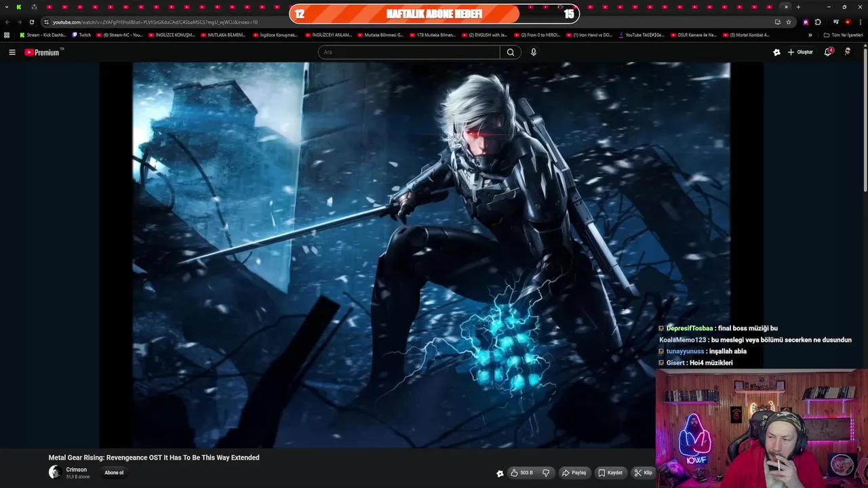Start voice search with the microphone icon

(534, 52)
